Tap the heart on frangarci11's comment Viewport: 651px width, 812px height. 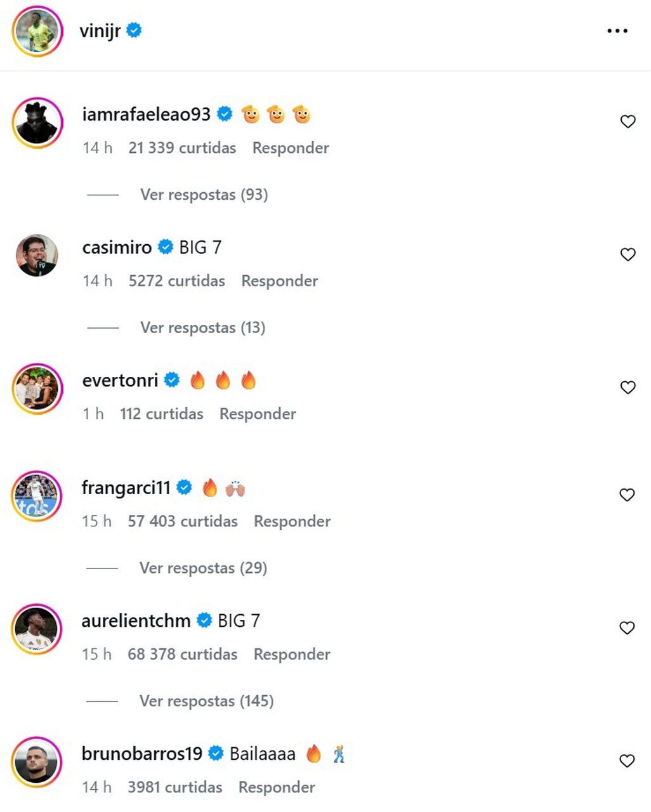point(627,495)
